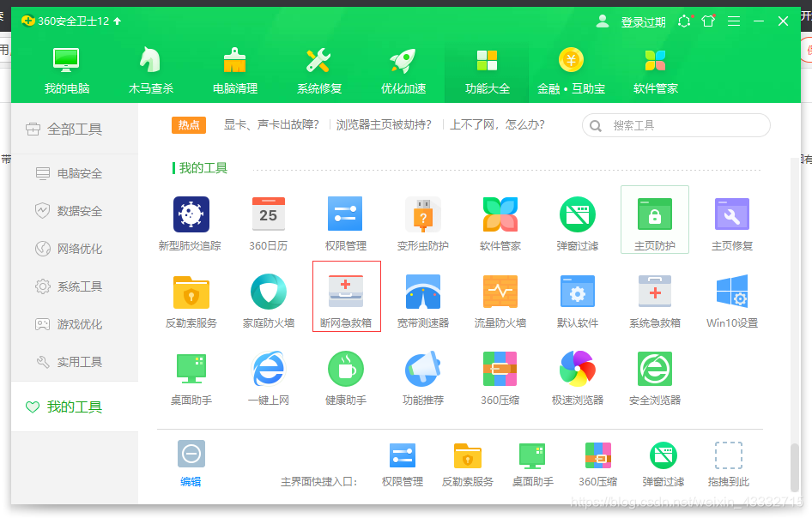Click the user avatar icon
Viewport: 812px width, 518px height.
tap(603, 21)
